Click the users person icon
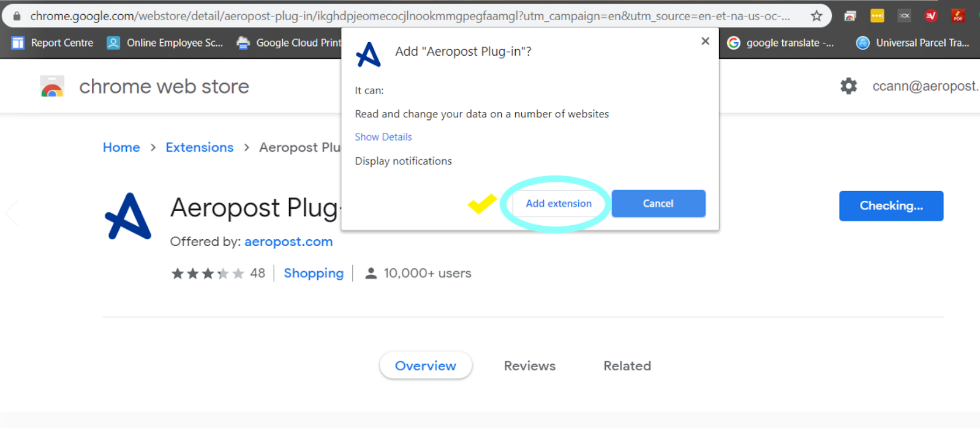 coord(371,274)
